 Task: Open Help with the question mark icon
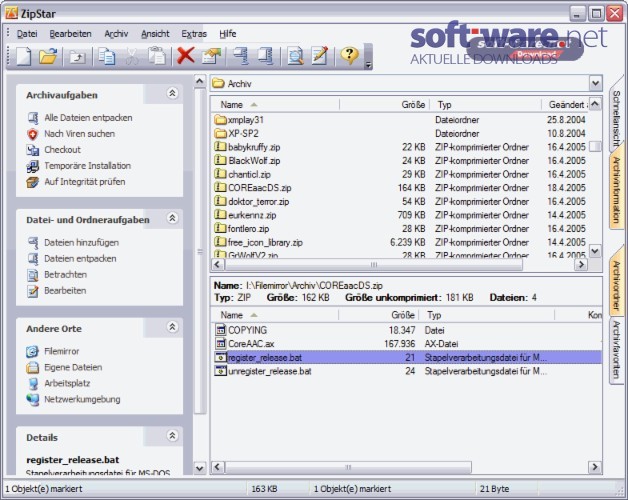coord(350,55)
